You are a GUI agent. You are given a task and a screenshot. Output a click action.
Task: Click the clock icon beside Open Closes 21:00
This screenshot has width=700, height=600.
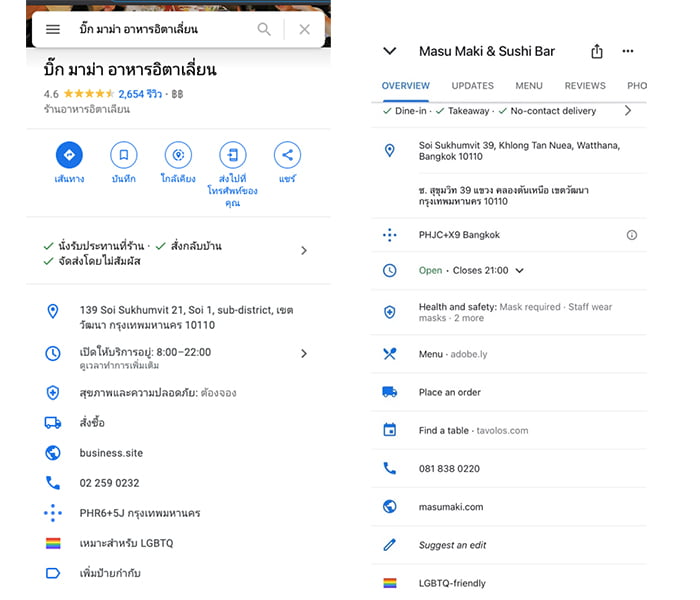(390, 271)
